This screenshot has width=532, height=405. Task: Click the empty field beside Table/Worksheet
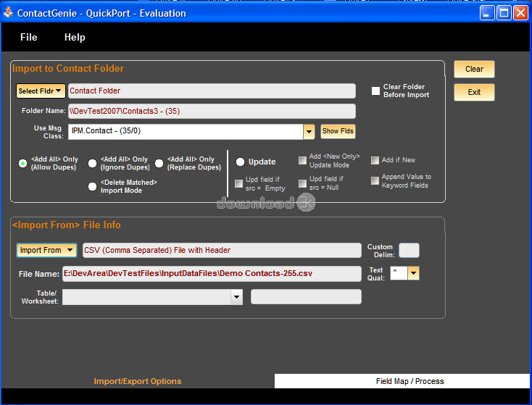(306, 297)
